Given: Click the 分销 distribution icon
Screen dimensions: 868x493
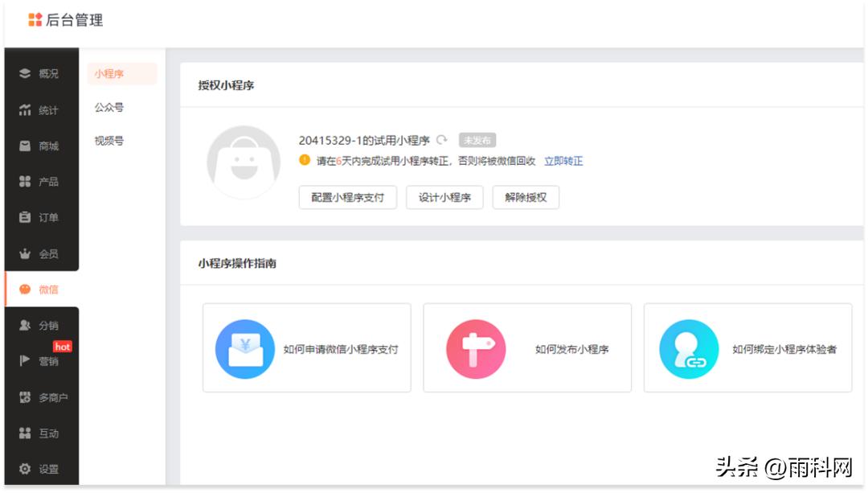Looking at the screenshot, I should (27, 323).
